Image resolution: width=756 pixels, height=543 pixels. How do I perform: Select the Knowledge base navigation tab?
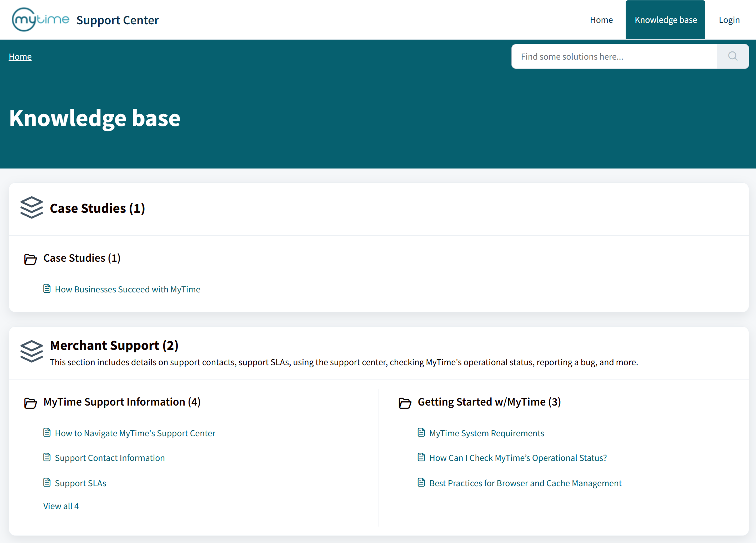pos(666,20)
